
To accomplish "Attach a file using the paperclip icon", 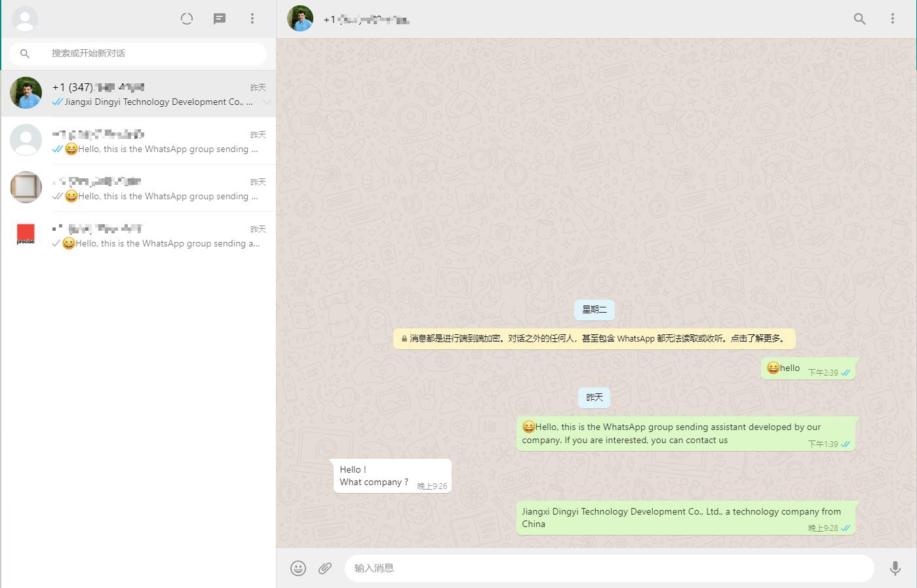I will pyautogui.click(x=324, y=568).
